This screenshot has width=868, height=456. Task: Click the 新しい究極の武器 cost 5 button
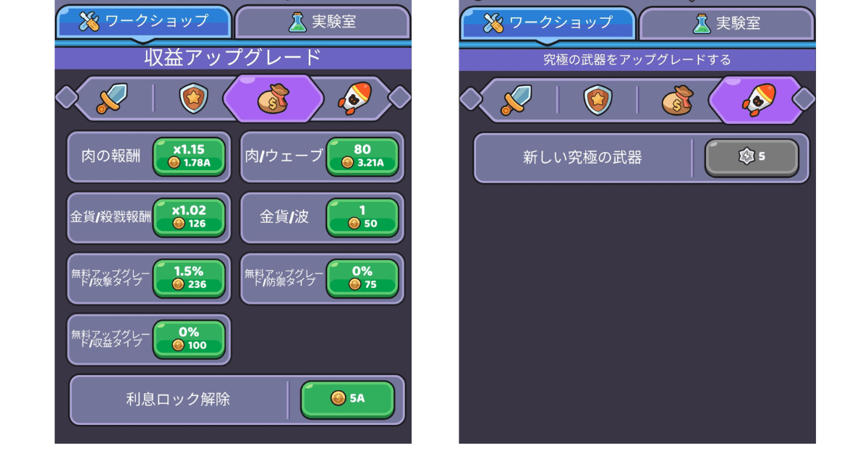click(x=752, y=157)
